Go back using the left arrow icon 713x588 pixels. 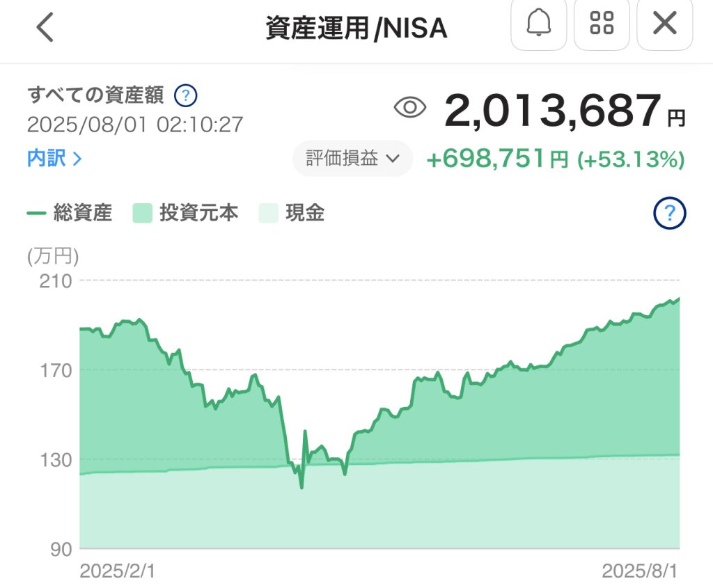(45, 27)
